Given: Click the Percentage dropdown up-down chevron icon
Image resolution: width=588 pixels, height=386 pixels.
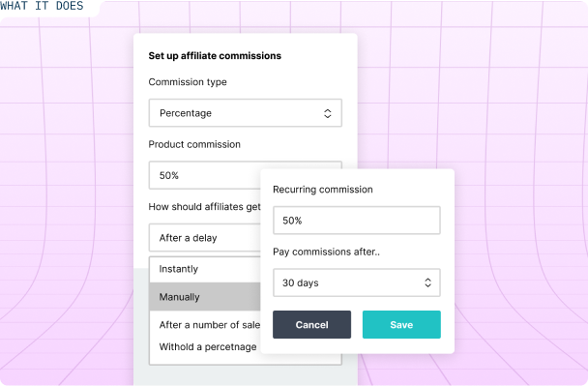Looking at the screenshot, I should pyautogui.click(x=328, y=113).
